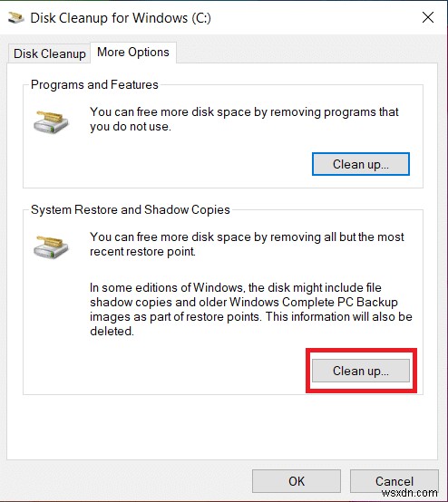The image size is (448, 502).
Task: Dismiss the dialog with Cancel
Action: point(394,481)
